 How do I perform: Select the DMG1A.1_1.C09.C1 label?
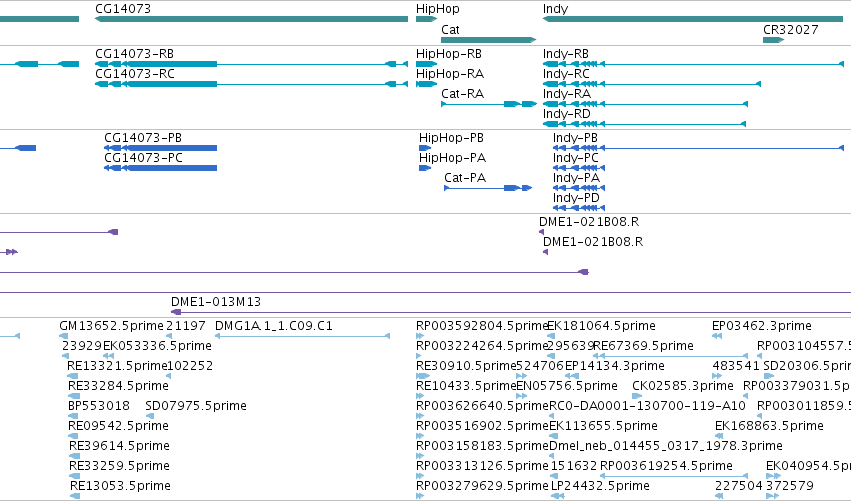(274, 326)
